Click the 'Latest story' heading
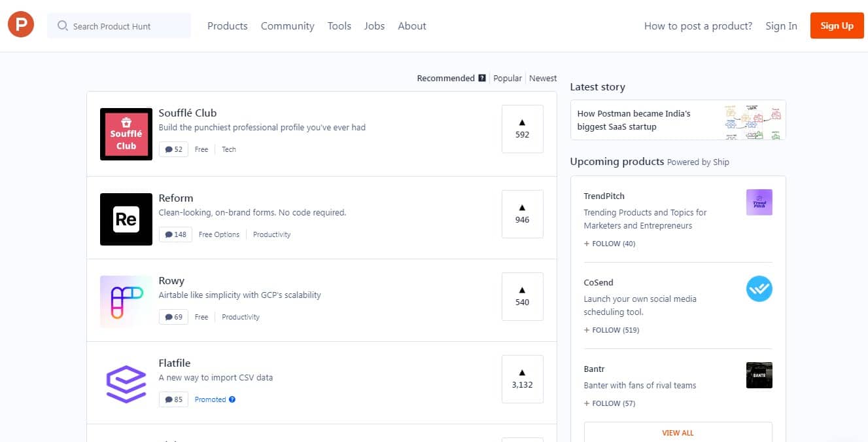 click(x=598, y=87)
